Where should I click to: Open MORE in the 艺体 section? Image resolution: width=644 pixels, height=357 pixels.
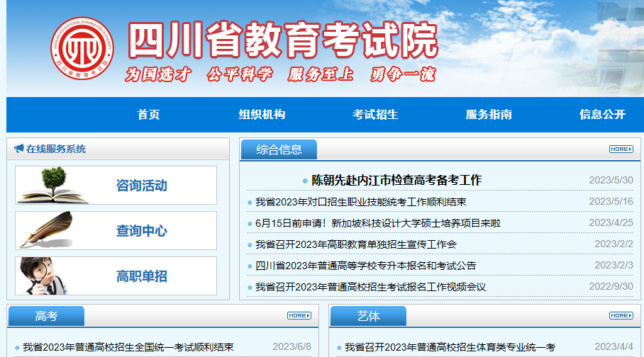tap(621, 315)
